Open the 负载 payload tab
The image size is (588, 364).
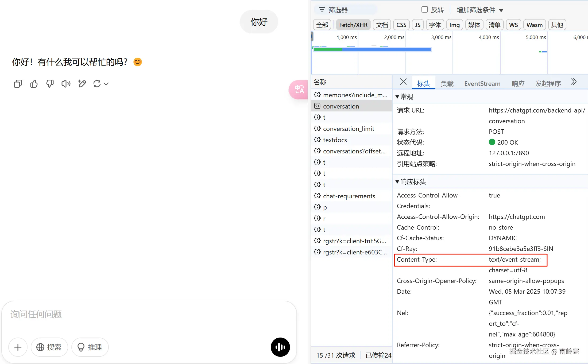pos(447,84)
